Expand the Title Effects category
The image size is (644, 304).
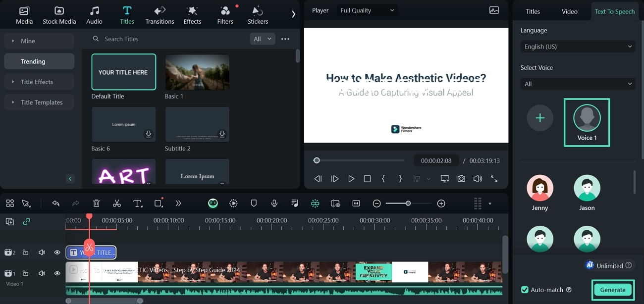(39, 82)
